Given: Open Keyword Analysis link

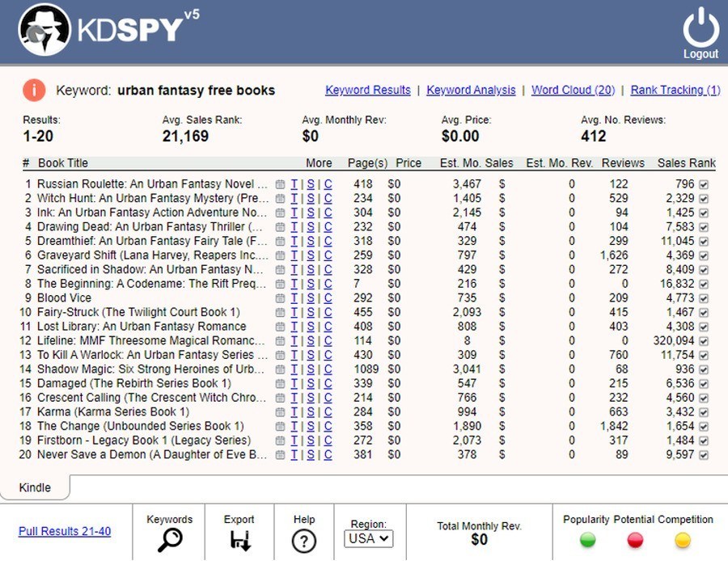Looking at the screenshot, I should [x=471, y=90].
